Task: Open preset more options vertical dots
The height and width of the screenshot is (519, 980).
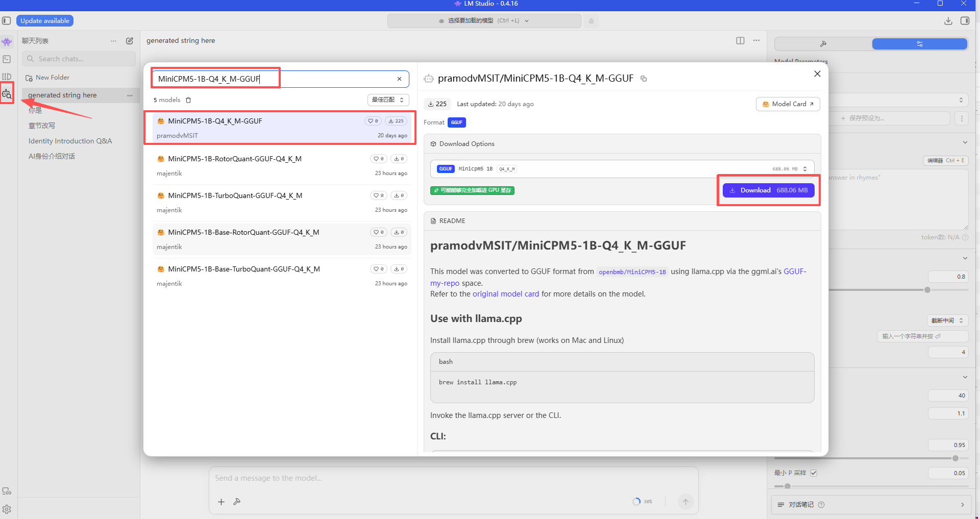Action: point(962,118)
